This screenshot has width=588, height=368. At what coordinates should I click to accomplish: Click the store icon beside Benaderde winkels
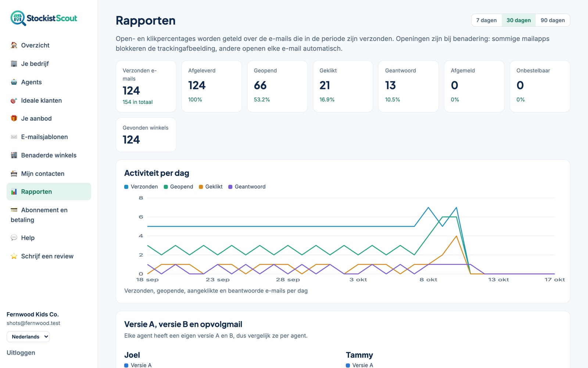(14, 155)
